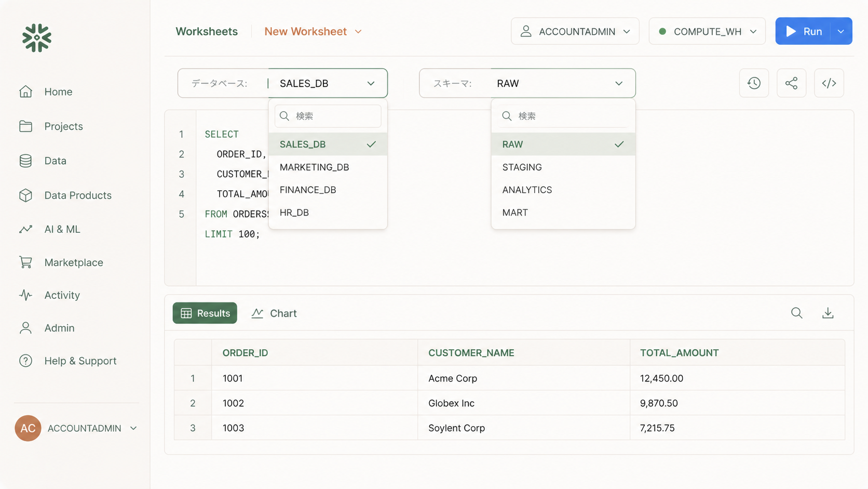The height and width of the screenshot is (489, 868).
Task: Click the share worksheet icon
Action: pos(791,83)
